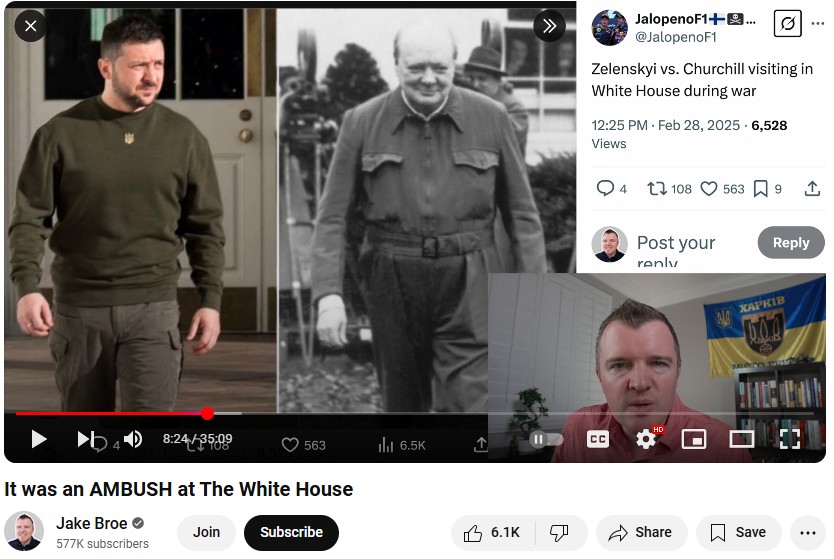Seek using the red progress scrubber
This screenshot has width=834, height=559.
coord(207,413)
